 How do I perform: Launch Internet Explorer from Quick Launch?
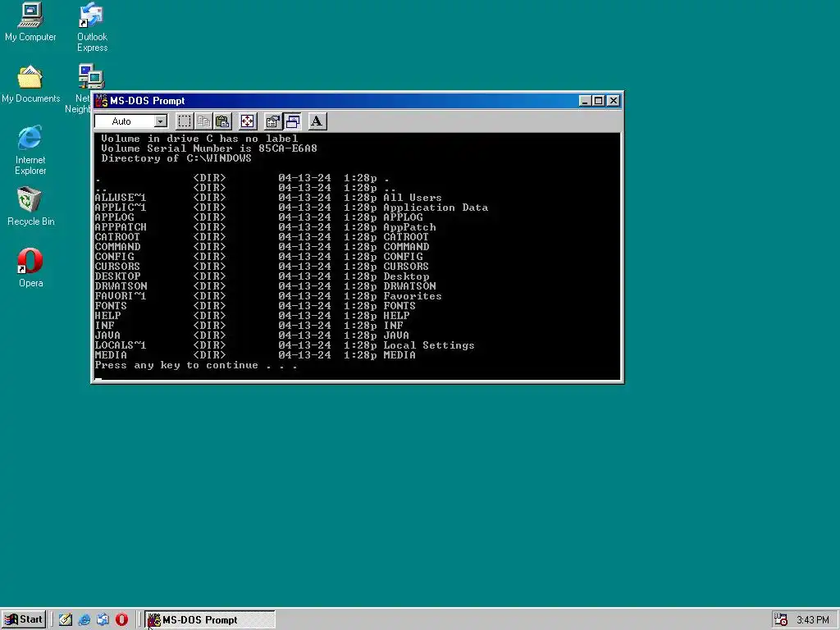pos(84,620)
